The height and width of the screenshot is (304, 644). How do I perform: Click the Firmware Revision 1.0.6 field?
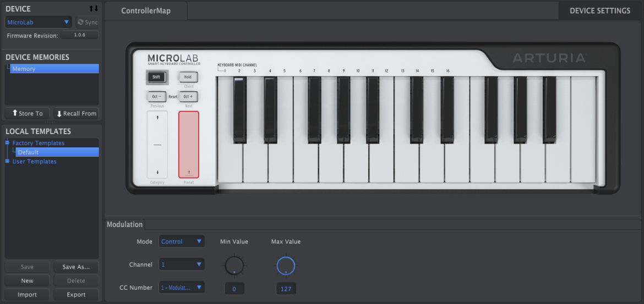pyautogui.click(x=80, y=35)
